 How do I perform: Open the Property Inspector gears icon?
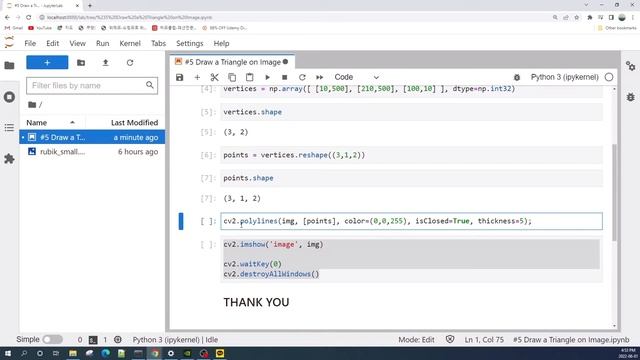coord(631,66)
